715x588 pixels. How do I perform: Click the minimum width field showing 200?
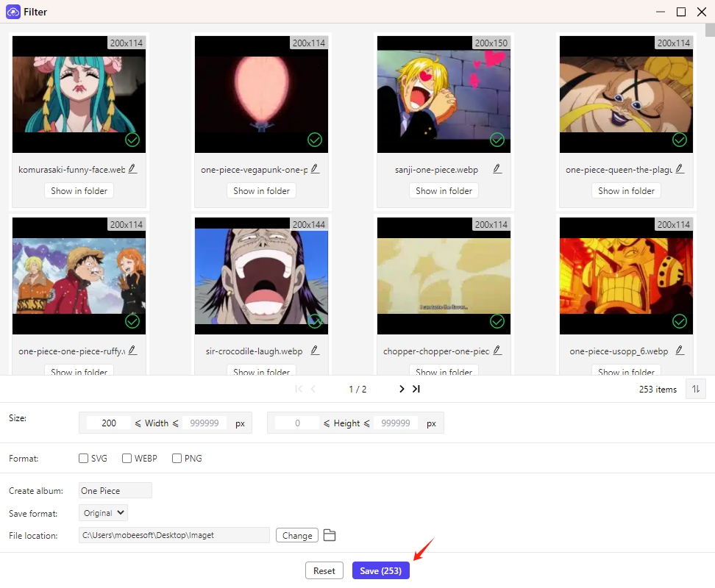click(x=109, y=423)
